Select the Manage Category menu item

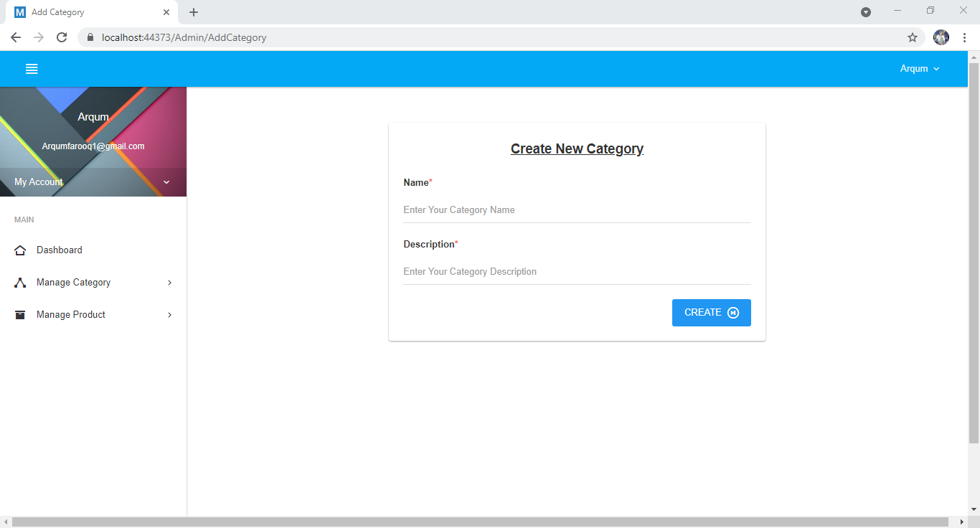(x=93, y=283)
